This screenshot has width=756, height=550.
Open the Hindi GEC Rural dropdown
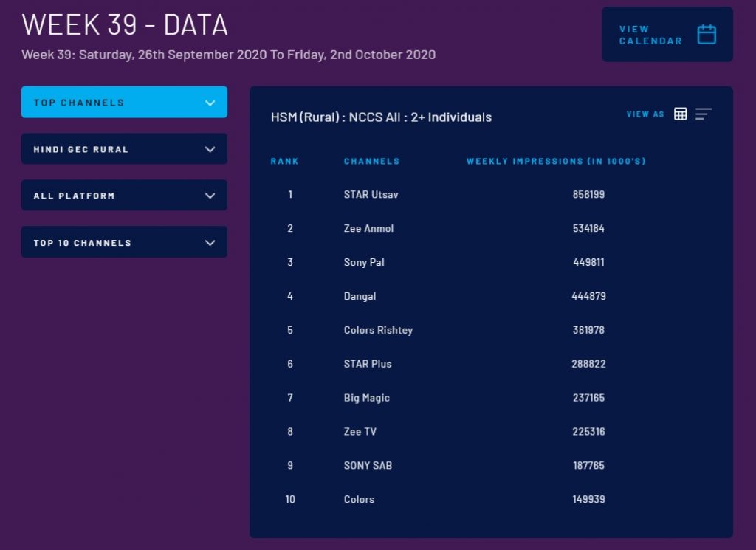pyautogui.click(x=124, y=149)
